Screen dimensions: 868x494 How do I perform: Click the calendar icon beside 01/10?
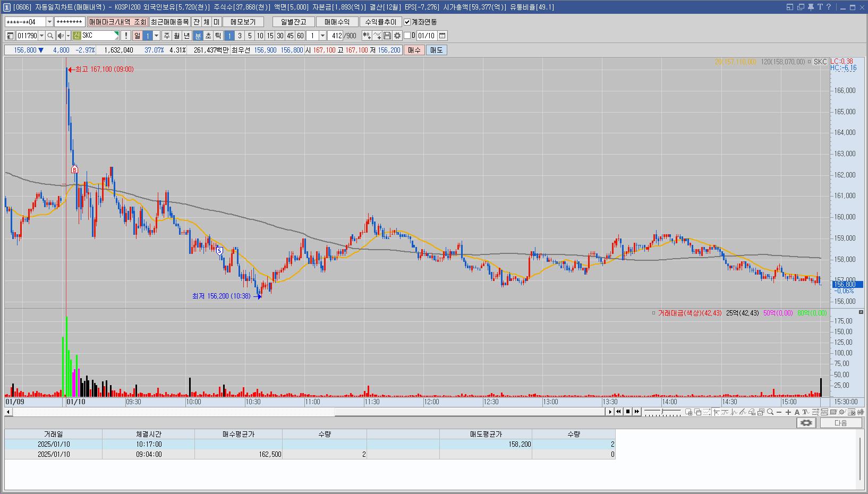point(442,36)
